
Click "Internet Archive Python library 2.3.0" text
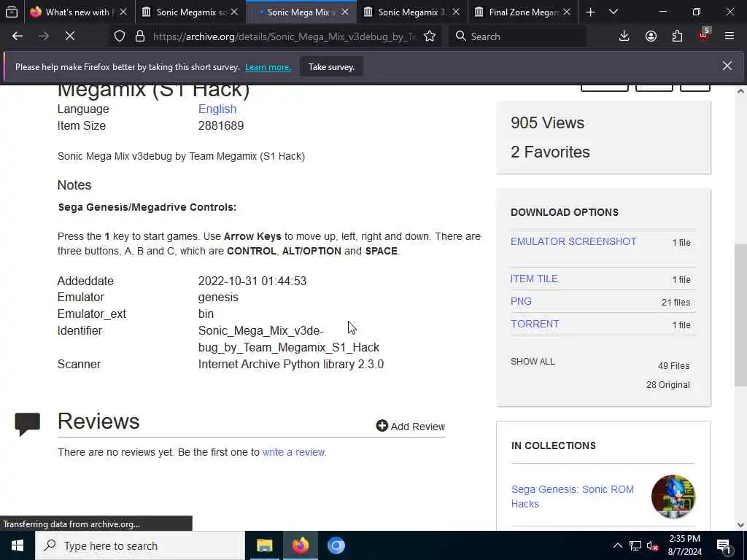(x=291, y=365)
